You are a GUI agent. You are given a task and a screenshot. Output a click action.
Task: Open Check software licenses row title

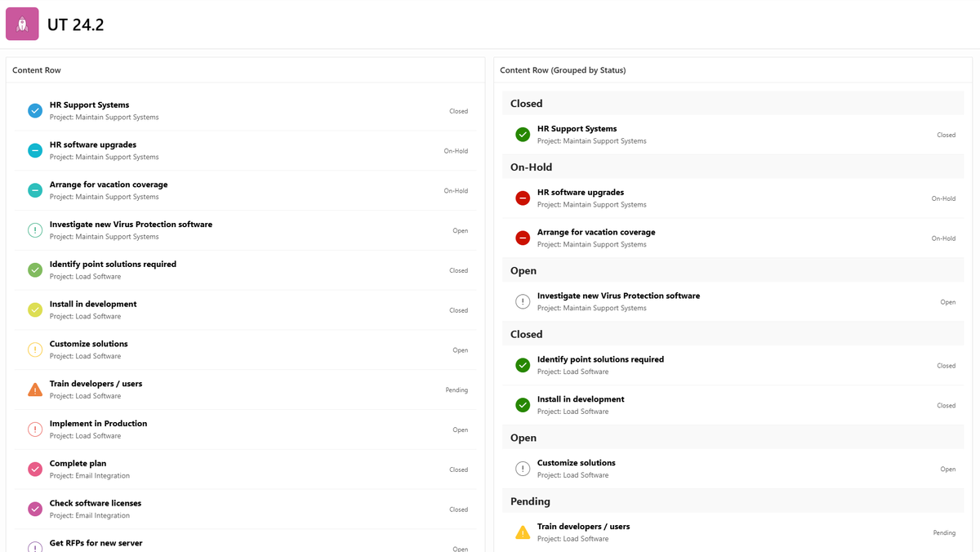click(x=96, y=503)
